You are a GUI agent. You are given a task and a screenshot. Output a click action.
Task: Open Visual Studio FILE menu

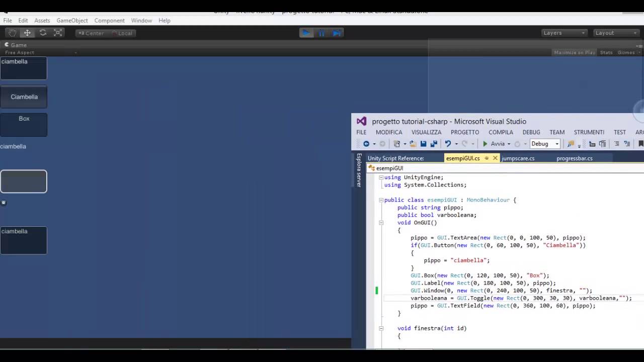pos(361,132)
